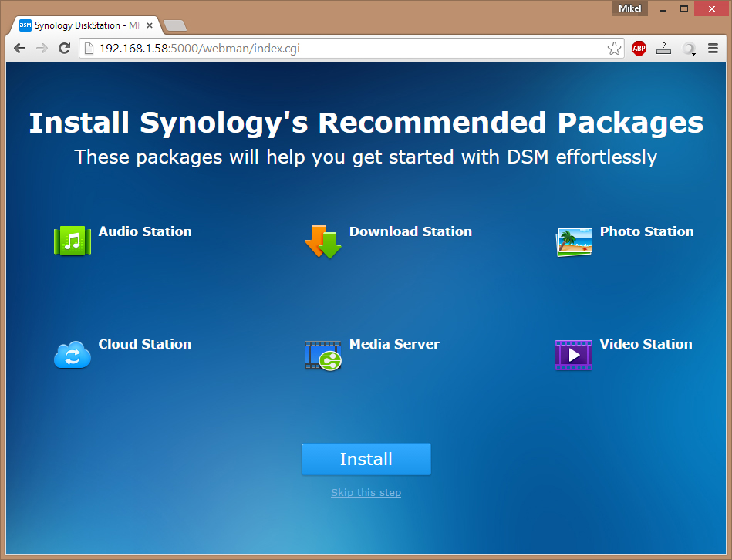Install the recommended packages
The width and height of the screenshot is (732, 560).
[366, 459]
